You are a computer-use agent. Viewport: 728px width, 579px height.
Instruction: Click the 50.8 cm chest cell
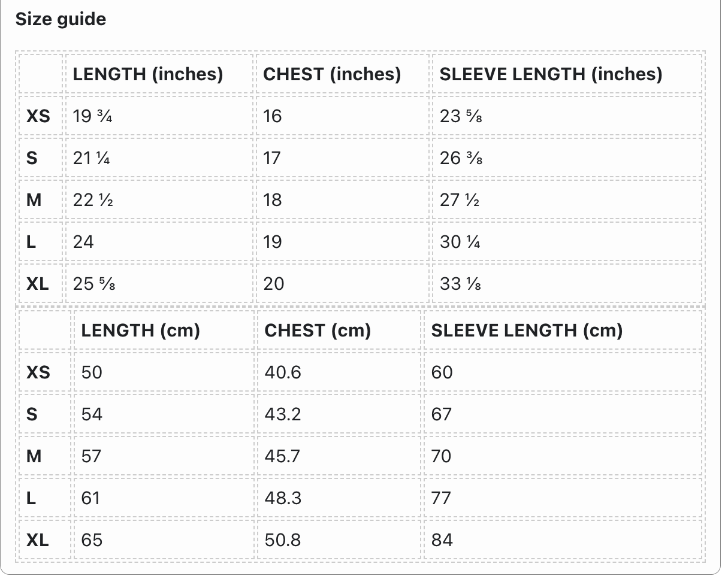point(283,540)
